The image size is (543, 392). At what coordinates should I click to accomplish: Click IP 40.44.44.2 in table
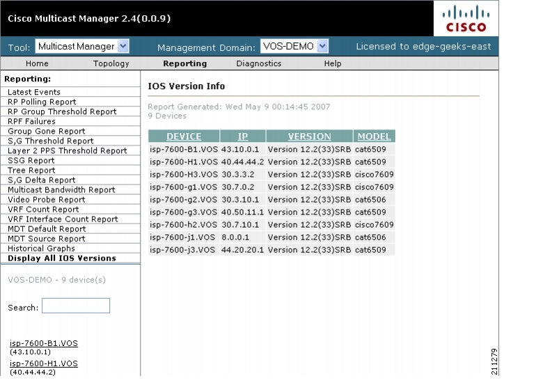(243, 162)
